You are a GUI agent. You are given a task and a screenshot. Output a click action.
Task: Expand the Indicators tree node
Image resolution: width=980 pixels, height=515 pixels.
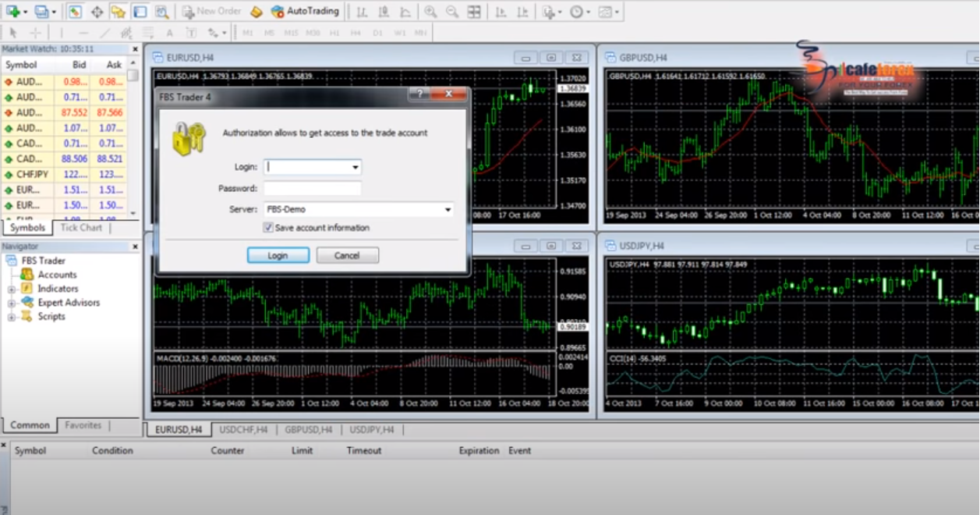point(12,289)
